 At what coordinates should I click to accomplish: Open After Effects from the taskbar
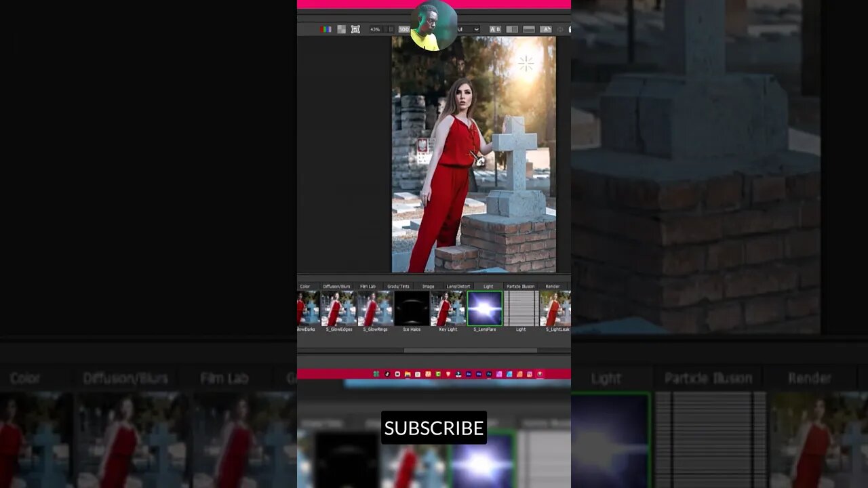click(x=469, y=374)
